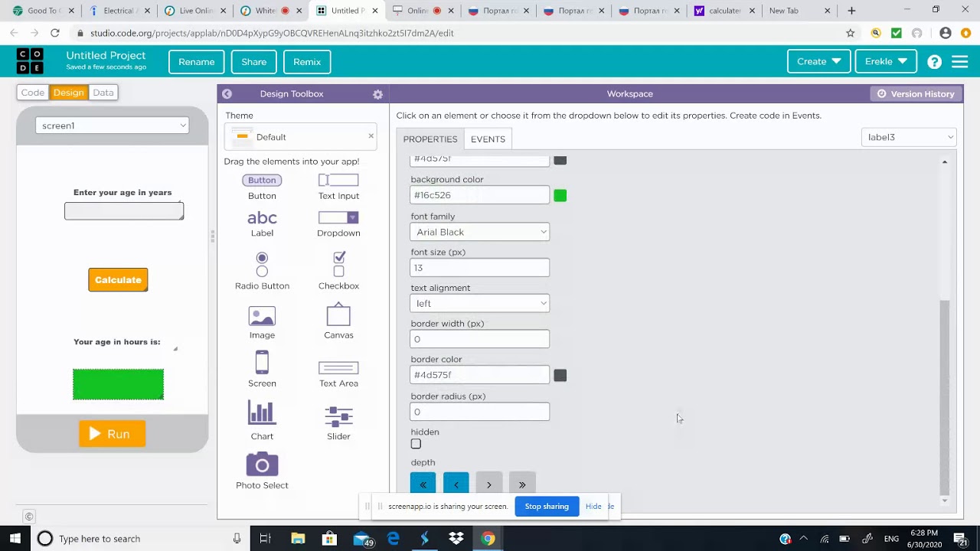Click the Rename button

[x=197, y=62]
